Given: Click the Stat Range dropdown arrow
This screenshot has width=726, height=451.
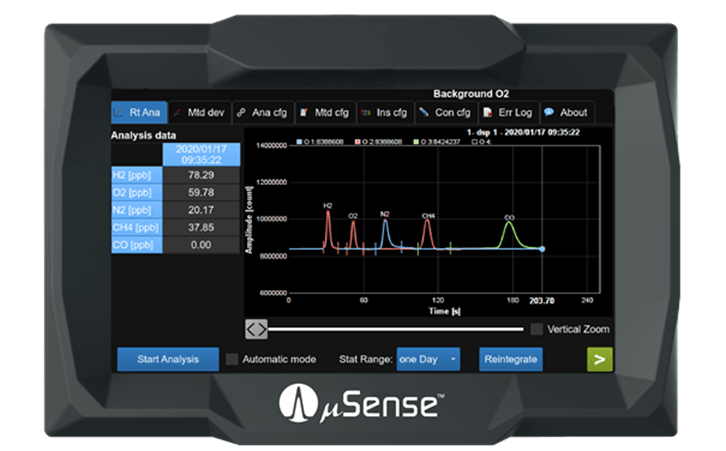Looking at the screenshot, I should point(453,359).
